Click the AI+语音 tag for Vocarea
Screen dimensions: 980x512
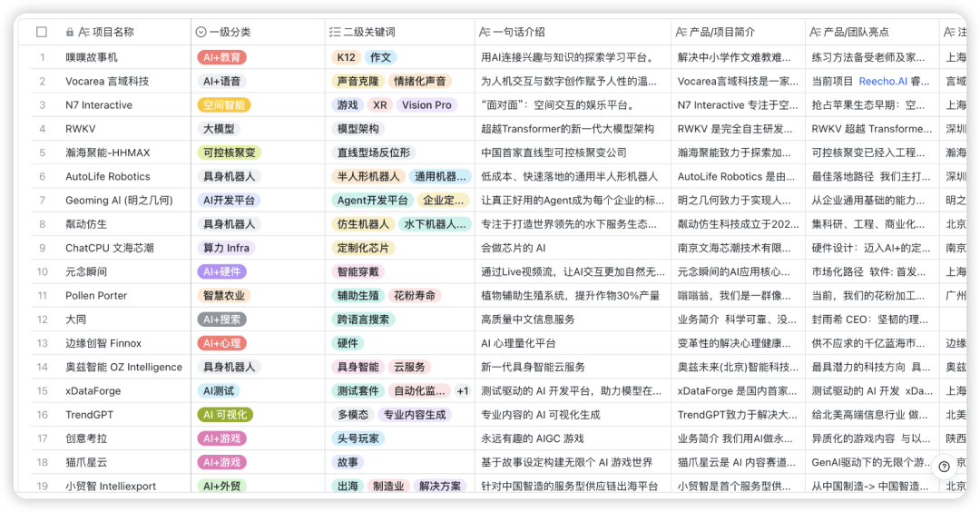point(222,82)
